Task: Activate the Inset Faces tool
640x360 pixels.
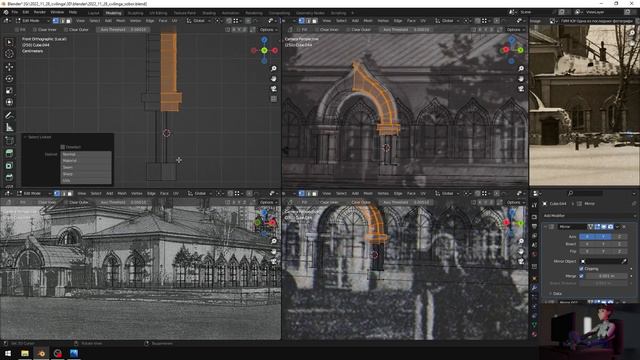Action: coord(9,165)
